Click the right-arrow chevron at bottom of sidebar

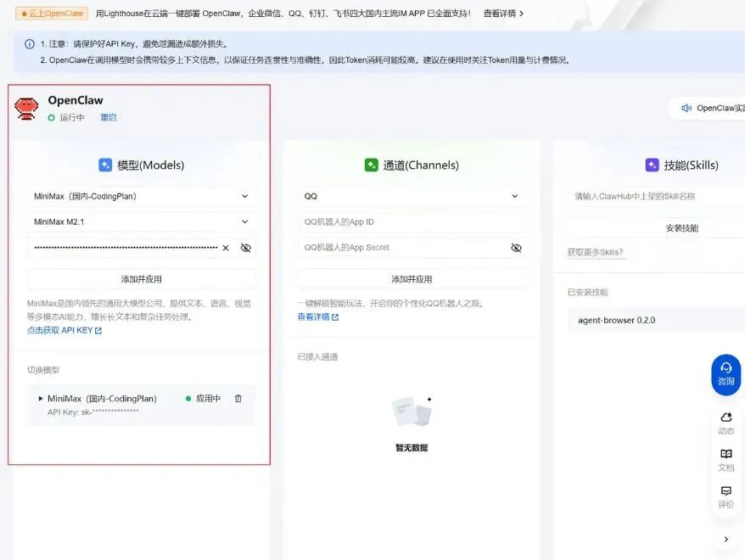point(726,539)
